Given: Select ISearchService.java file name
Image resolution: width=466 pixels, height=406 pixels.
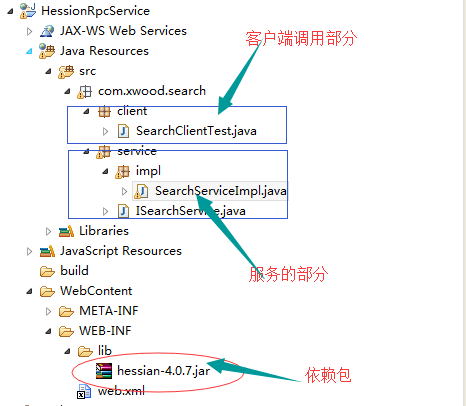Looking at the screenshot, I should (191, 211).
